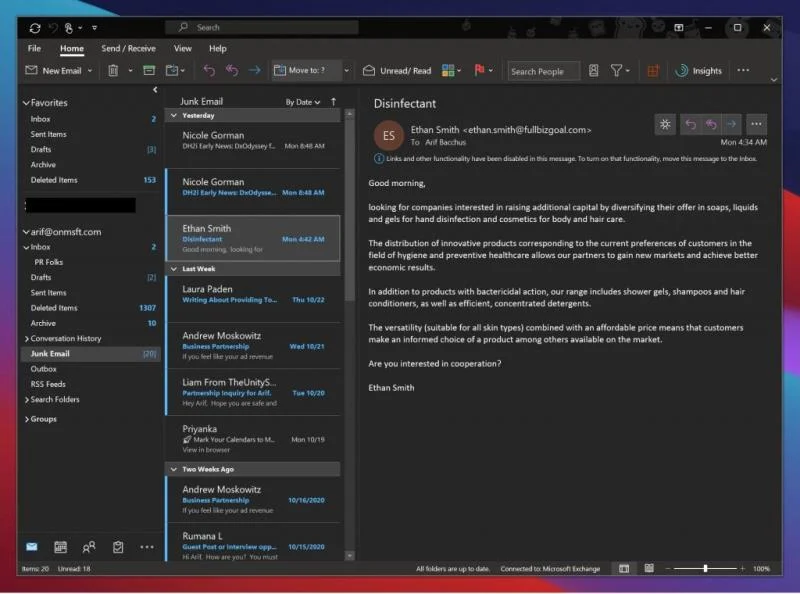Switch to Tasks view icon

pos(118,547)
